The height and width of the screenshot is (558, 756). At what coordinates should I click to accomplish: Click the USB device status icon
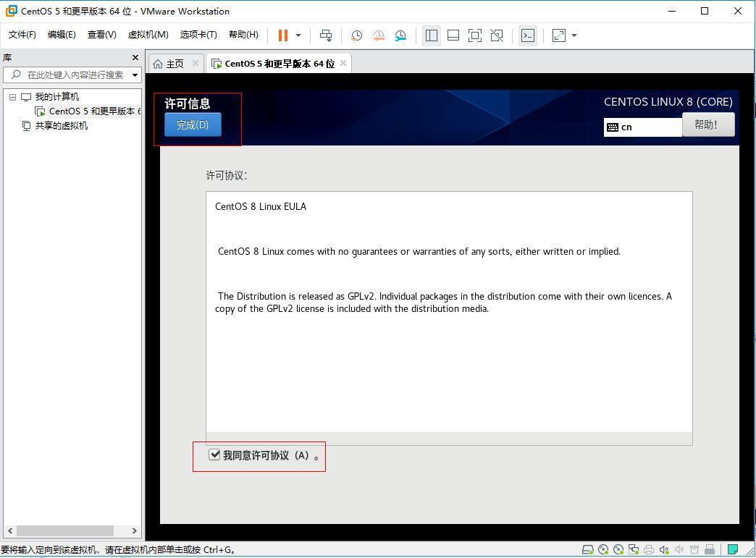[x=710, y=549]
